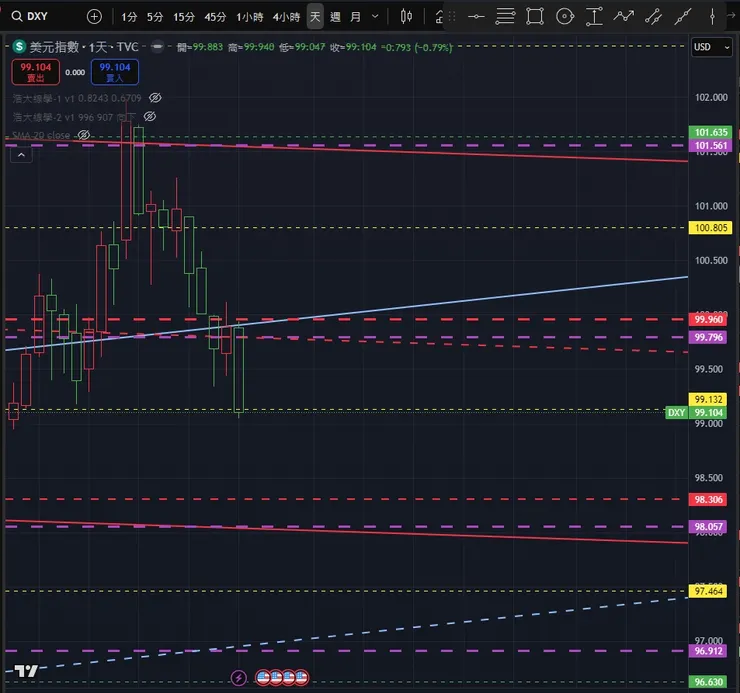Viewport: 740px width, 693px height.
Task: Click the 賣出 99.104 sell button
Action: (35, 72)
